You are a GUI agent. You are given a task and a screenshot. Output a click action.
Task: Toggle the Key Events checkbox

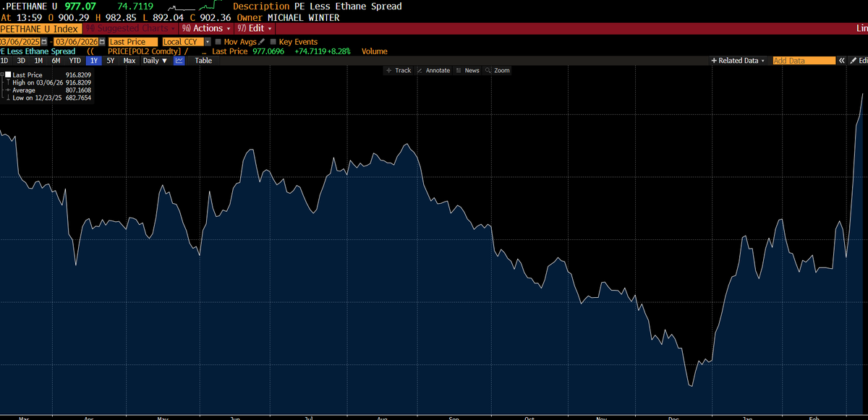pos(273,42)
